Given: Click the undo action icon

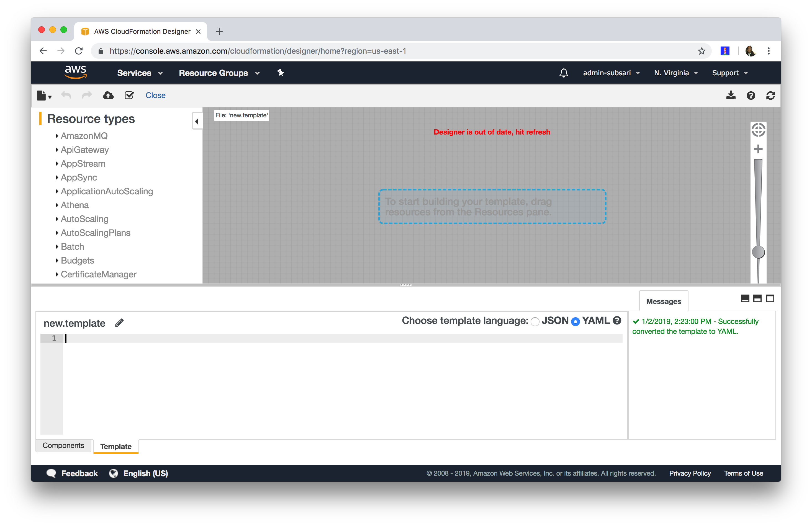Looking at the screenshot, I should tap(66, 95).
